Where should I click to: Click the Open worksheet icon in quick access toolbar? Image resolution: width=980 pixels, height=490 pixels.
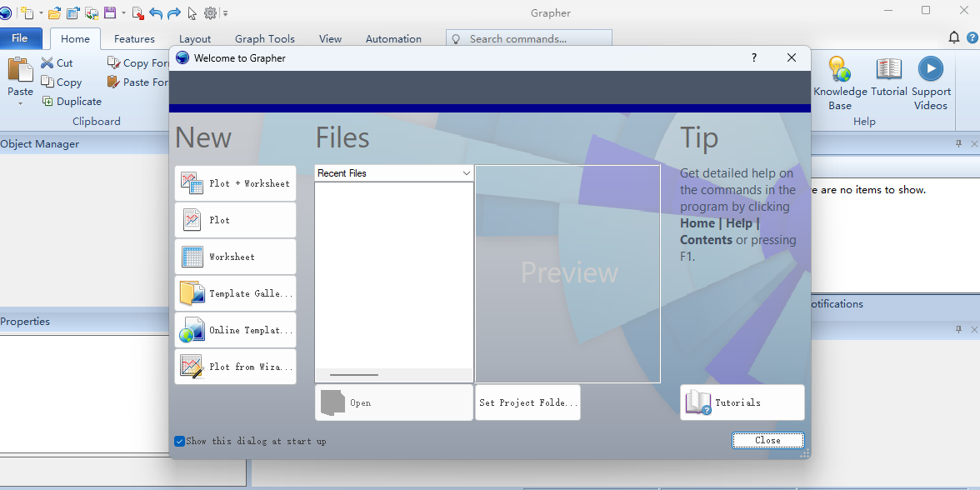[x=73, y=12]
